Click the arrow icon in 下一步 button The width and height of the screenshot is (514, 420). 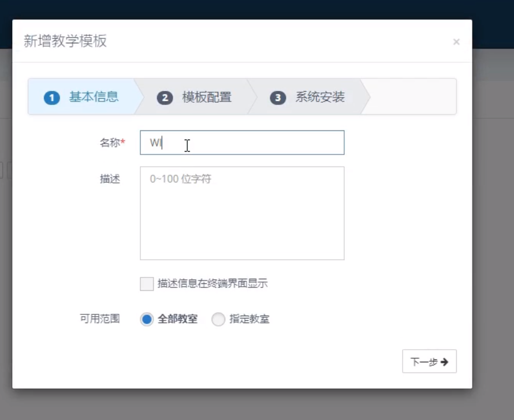click(444, 362)
